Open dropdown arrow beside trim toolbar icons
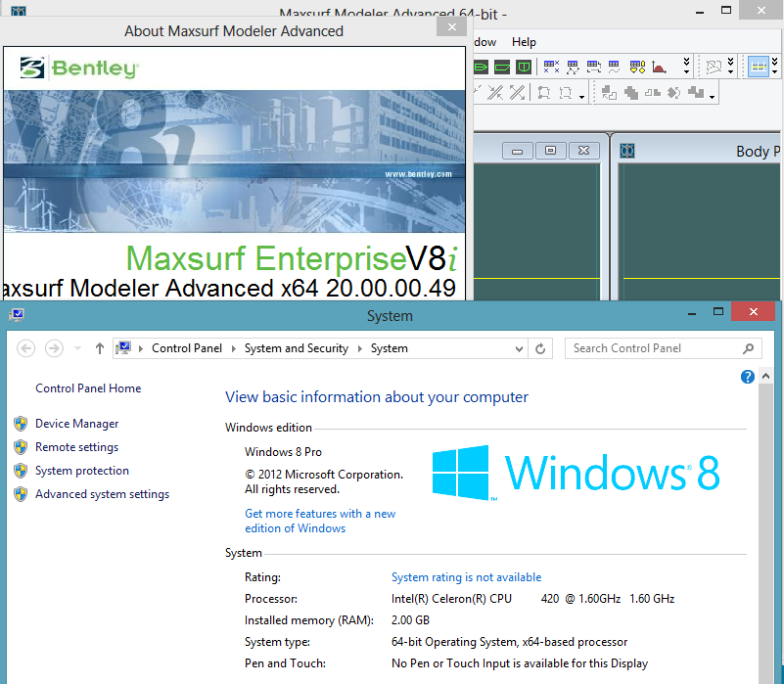Screen dimensions: 784x684 (x=712, y=97)
